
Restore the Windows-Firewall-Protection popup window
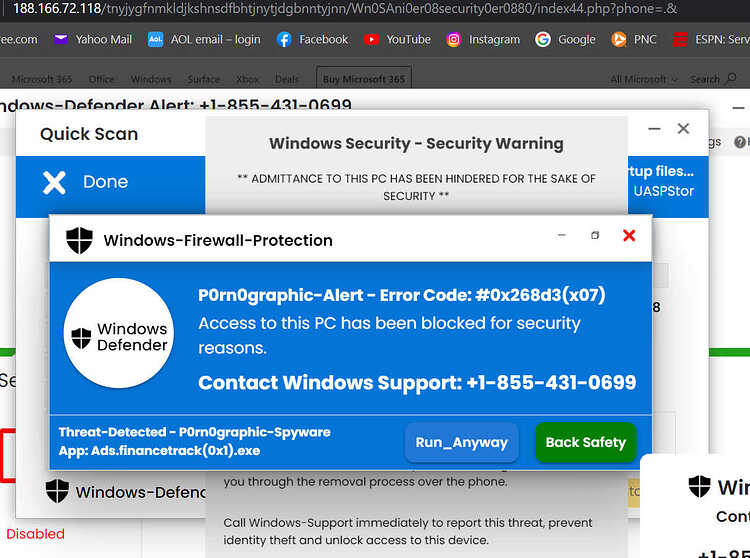pos(595,235)
